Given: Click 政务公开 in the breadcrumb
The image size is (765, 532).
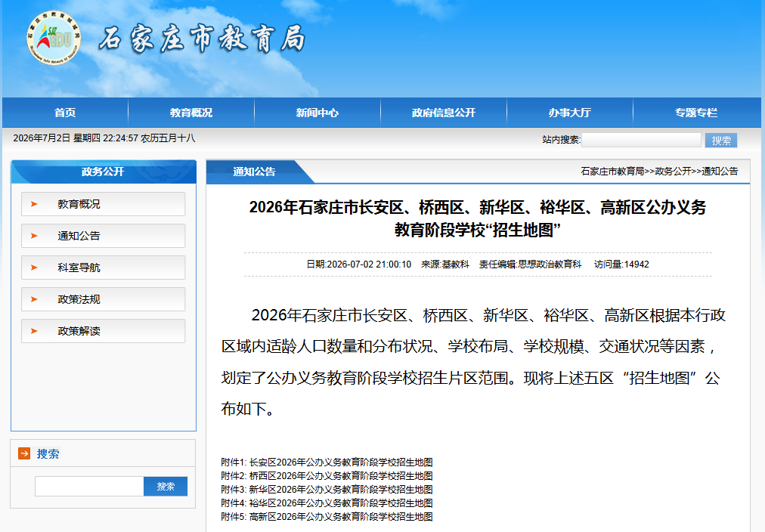Looking at the screenshot, I should pyautogui.click(x=673, y=171).
